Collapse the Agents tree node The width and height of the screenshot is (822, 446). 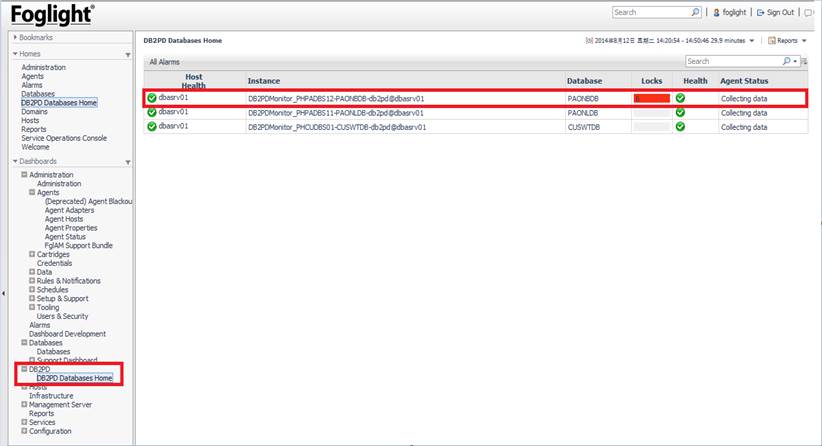click(x=33, y=192)
